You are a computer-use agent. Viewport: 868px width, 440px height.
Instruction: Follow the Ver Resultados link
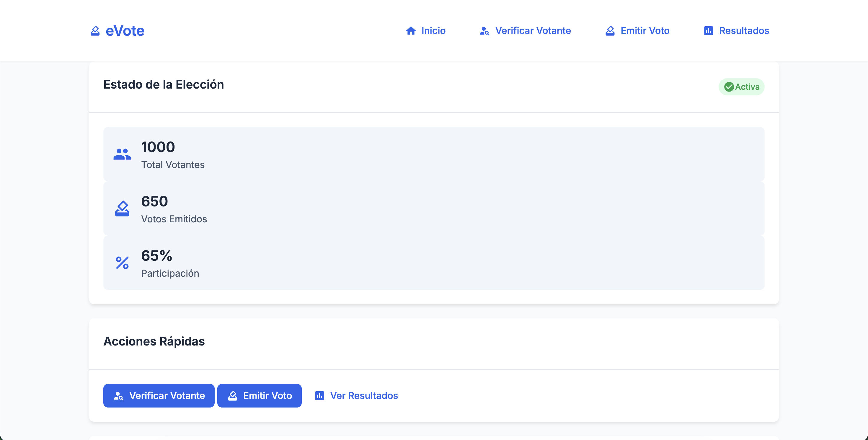[363, 395]
